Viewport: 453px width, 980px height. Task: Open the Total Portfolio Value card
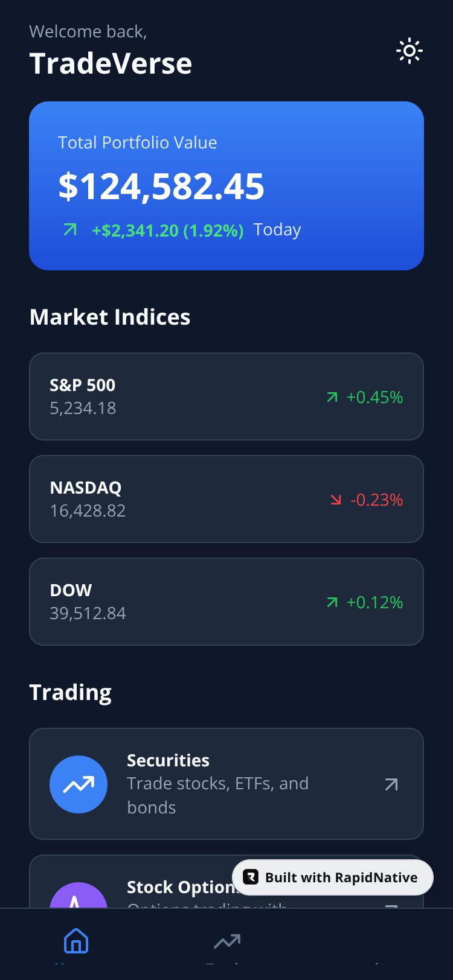226,186
